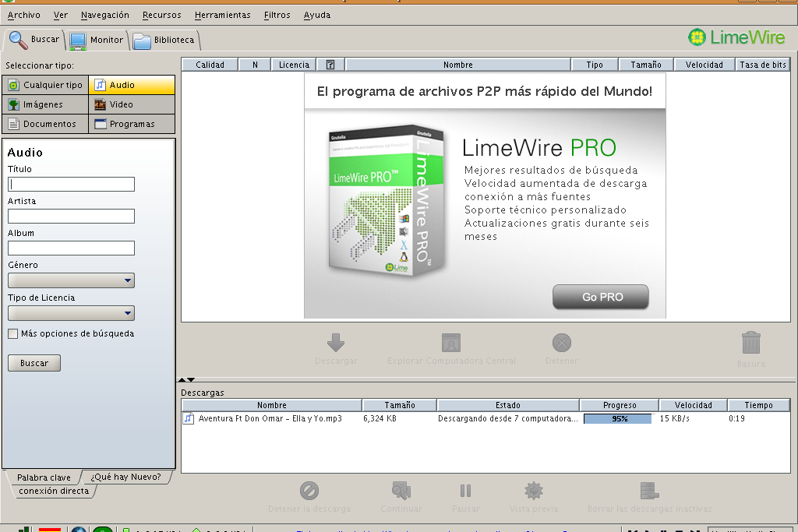Click the Go PRO button
Screen dimensions: 798x532
coord(600,297)
